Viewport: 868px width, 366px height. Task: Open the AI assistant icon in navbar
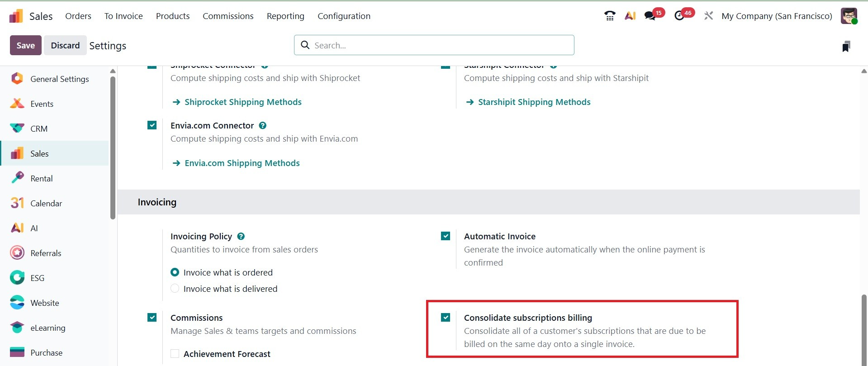click(630, 16)
